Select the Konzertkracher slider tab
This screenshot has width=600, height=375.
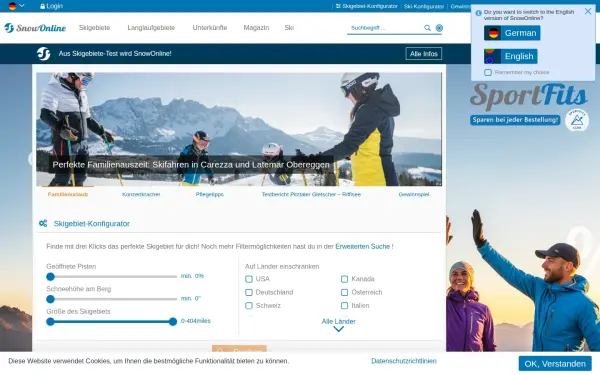141,194
